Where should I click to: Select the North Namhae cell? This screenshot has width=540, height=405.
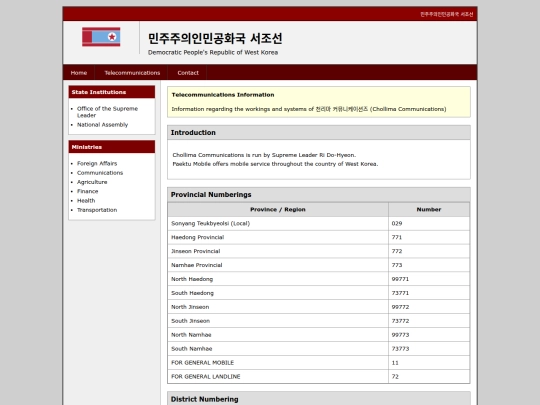[278, 335]
